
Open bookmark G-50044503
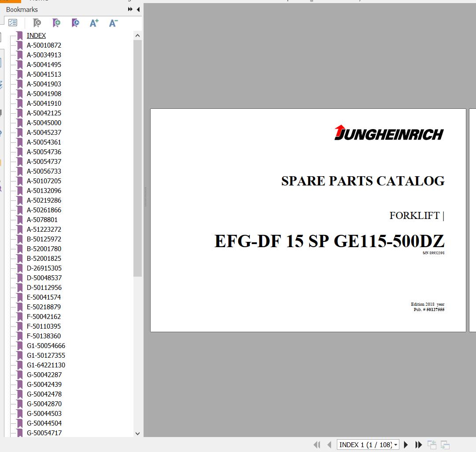pyautogui.click(x=44, y=414)
